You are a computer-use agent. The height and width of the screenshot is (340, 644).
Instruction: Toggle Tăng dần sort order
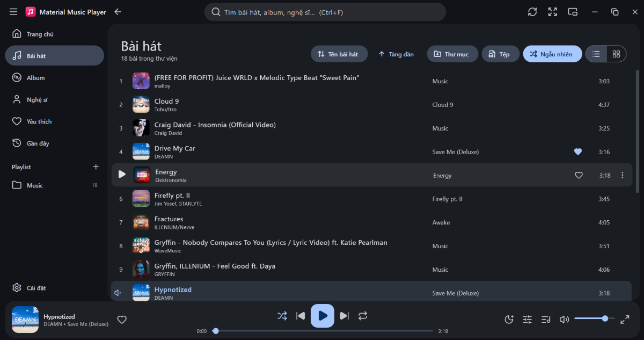tap(396, 54)
